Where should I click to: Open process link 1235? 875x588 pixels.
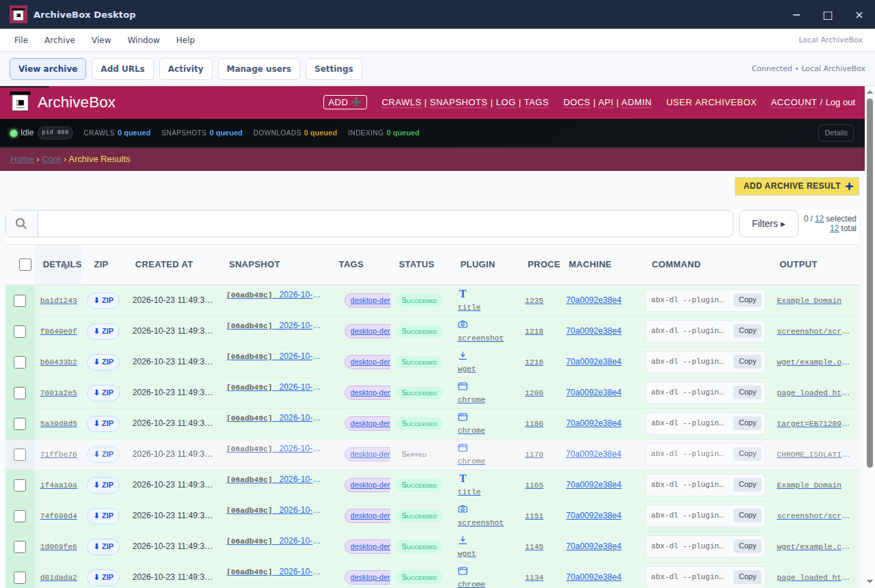(534, 301)
